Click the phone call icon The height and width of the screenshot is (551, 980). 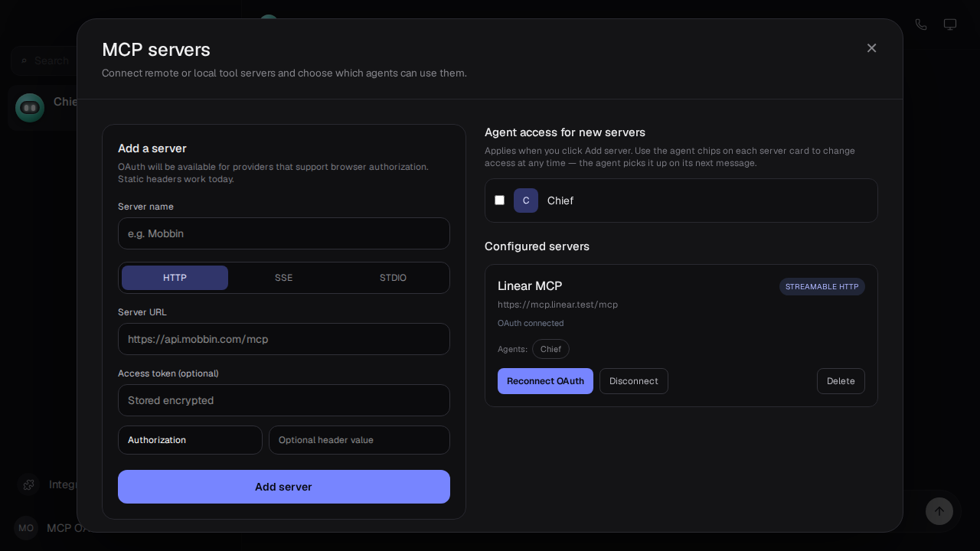click(x=921, y=24)
